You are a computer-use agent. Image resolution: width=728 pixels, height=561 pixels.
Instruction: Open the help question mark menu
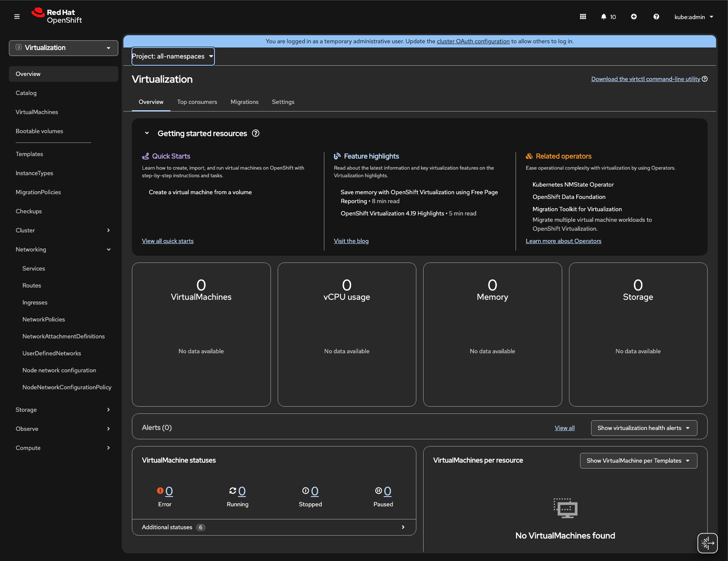[x=656, y=17]
